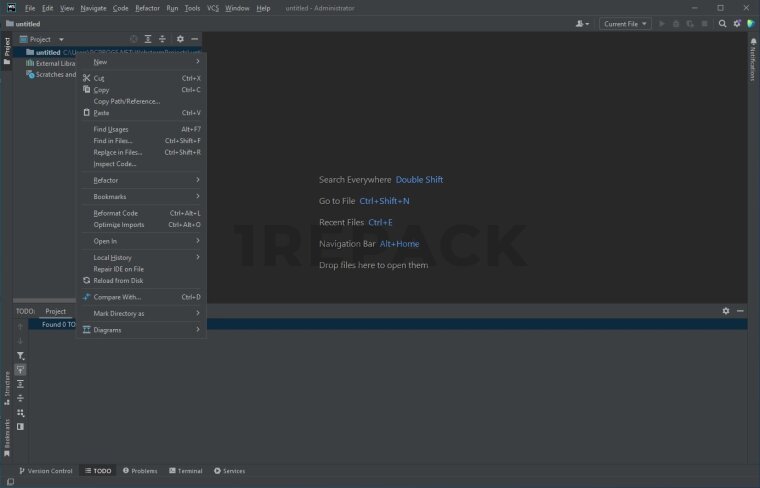Image resolution: width=760 pixels, height=488 pixels.
Task: Open the Terminal tool window tab
Action: [x=185, y=471]
